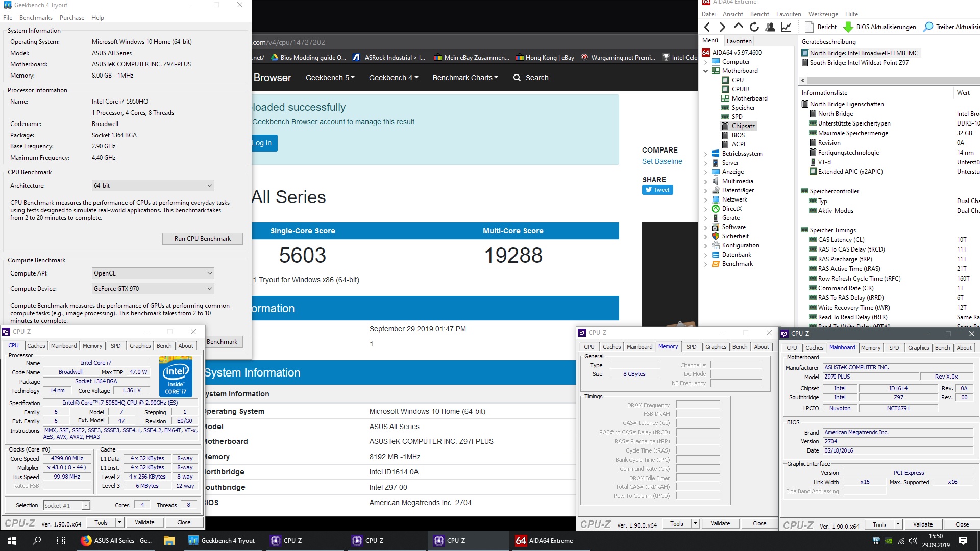Click browser address bar URL
980x551 pixels.
(x=288, y=42)
